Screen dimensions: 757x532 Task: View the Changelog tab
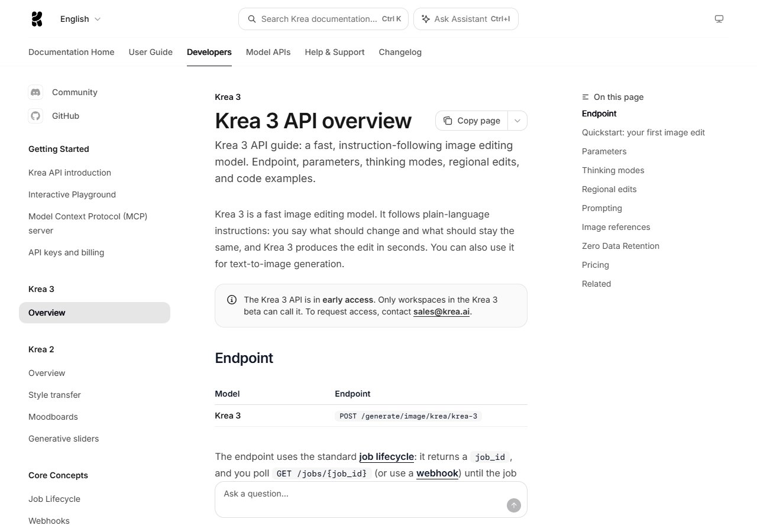[400, 52]
